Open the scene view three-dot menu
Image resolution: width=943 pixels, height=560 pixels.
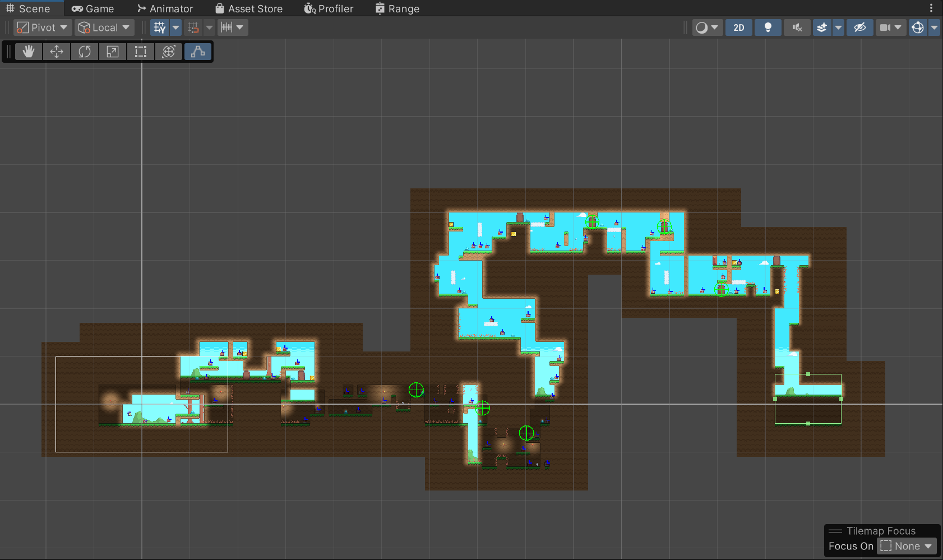pos(931,8)
